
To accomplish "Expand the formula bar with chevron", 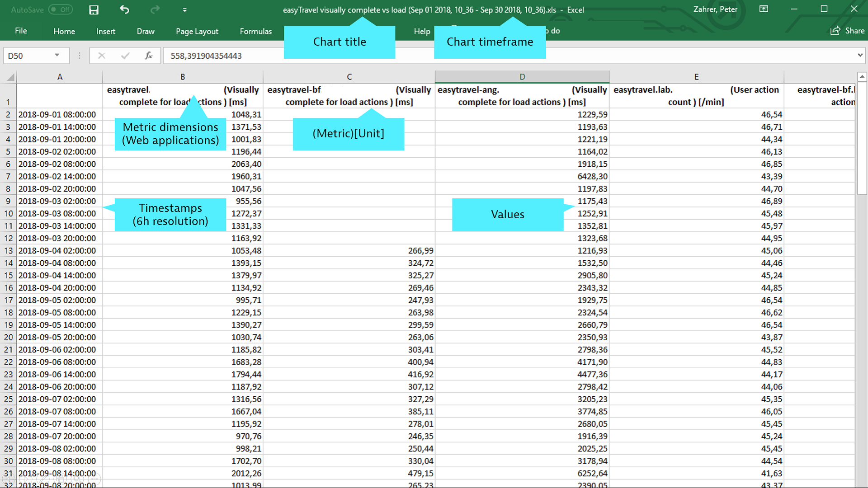I will (860, 55).
